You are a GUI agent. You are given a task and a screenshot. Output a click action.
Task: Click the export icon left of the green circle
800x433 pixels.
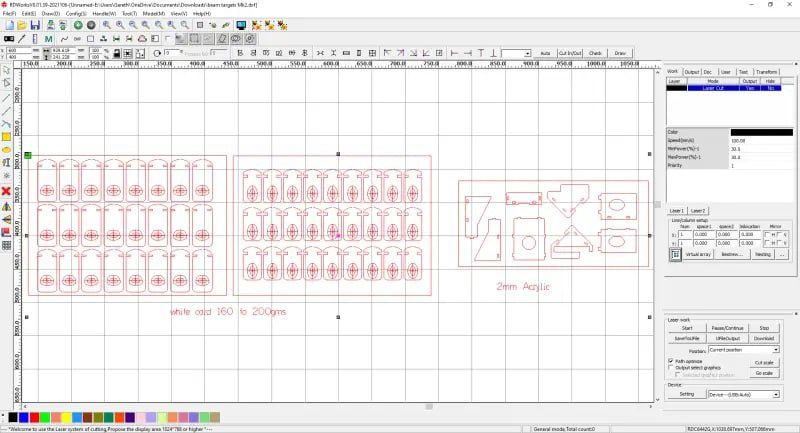63,25
